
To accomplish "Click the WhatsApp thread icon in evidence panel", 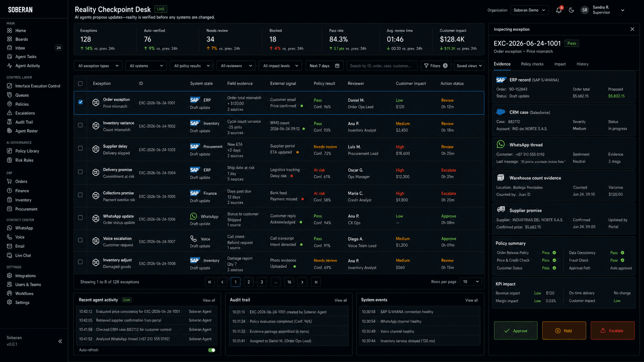I will tap(501, 144).
